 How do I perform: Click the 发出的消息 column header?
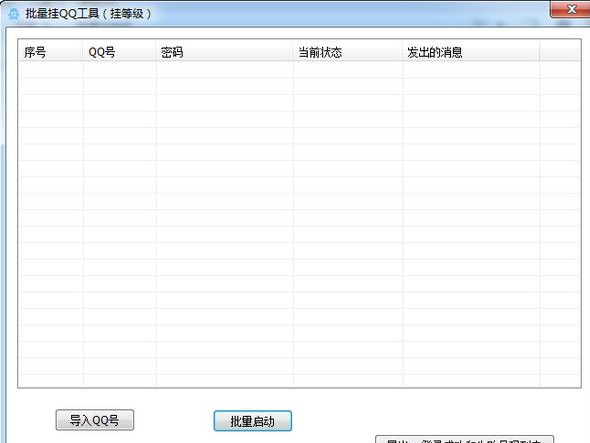click(471, 52)
